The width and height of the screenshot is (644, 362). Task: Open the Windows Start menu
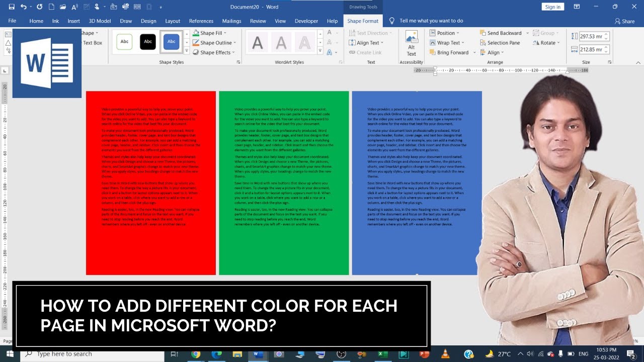click(10, 354)
